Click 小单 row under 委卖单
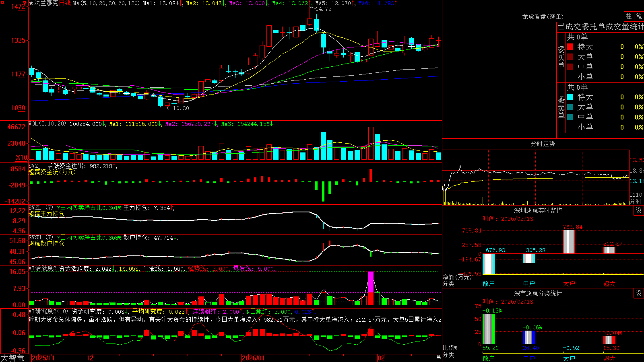 tap(605, 127)
